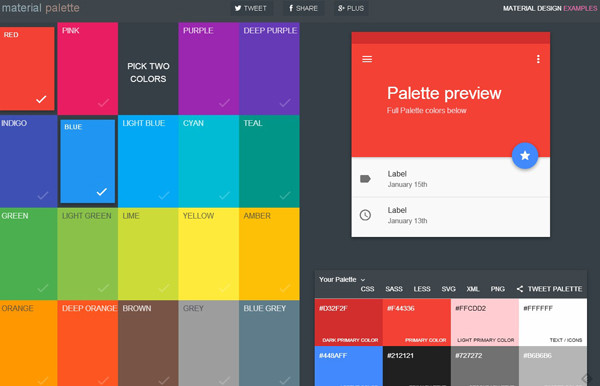This screenshot has width=600, height=386.
Task: Download the palette as XML
Action: click(473, 289)
